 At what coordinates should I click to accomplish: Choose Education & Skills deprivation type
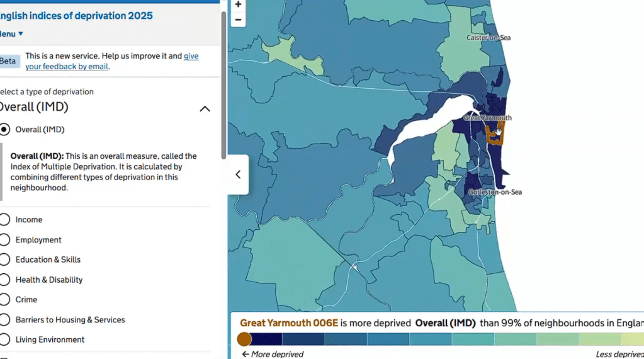tap(5, 259)
